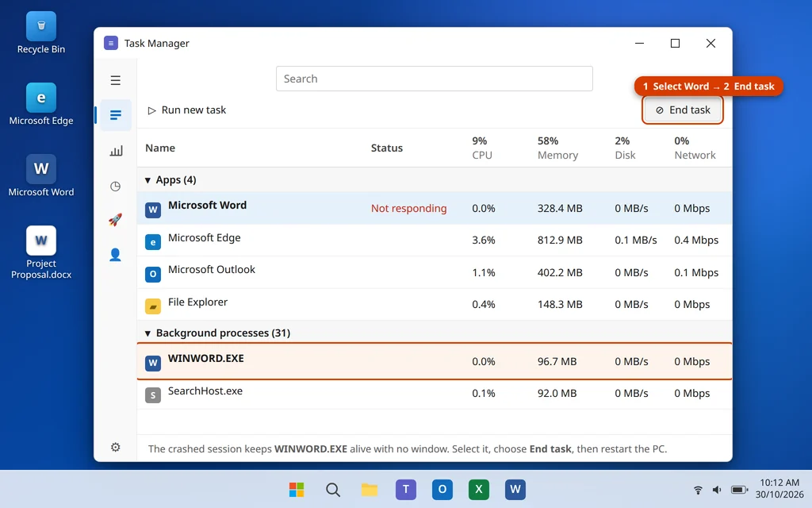Screen dimensions: 812x508
Task: Open the Users person icon in sidebar
Action: (x=116, y=255)
